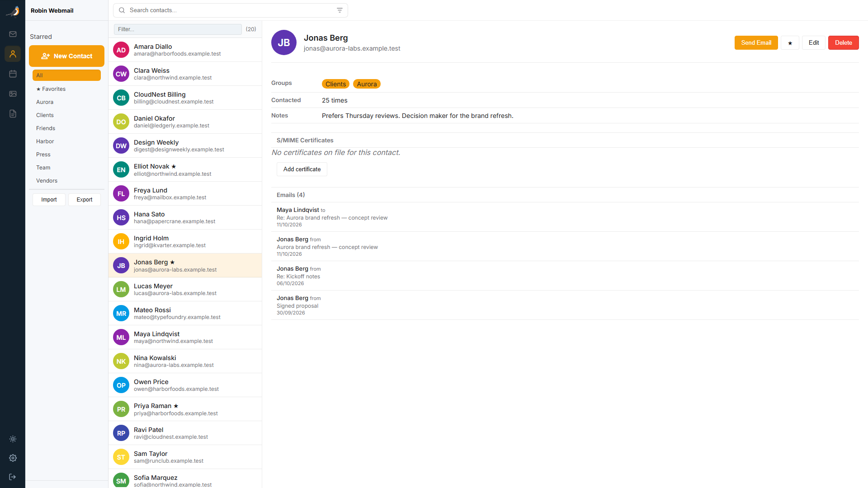Select the Aurora group in sidebar
The width and height of the screenshot is (868, 488).
(66, 102)
